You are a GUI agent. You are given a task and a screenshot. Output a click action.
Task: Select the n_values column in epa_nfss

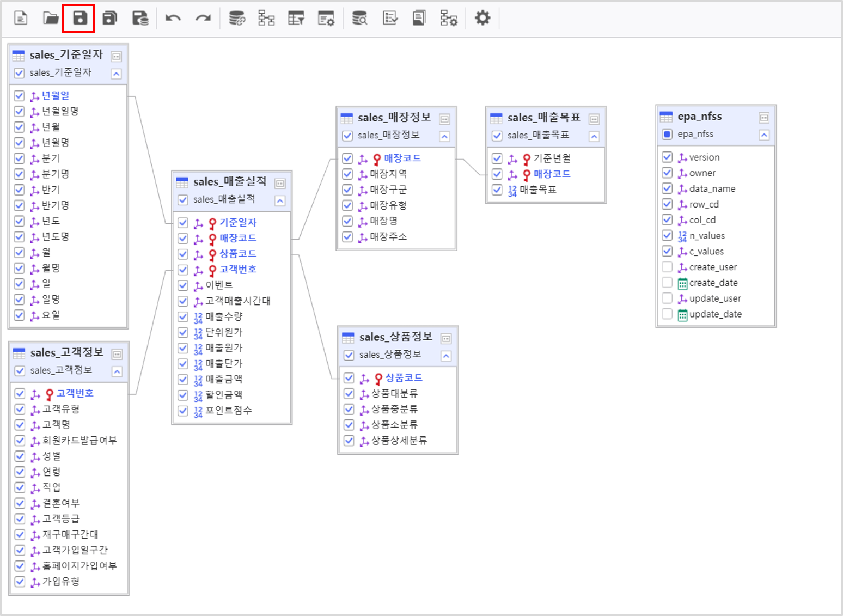(x=707, y=236)
